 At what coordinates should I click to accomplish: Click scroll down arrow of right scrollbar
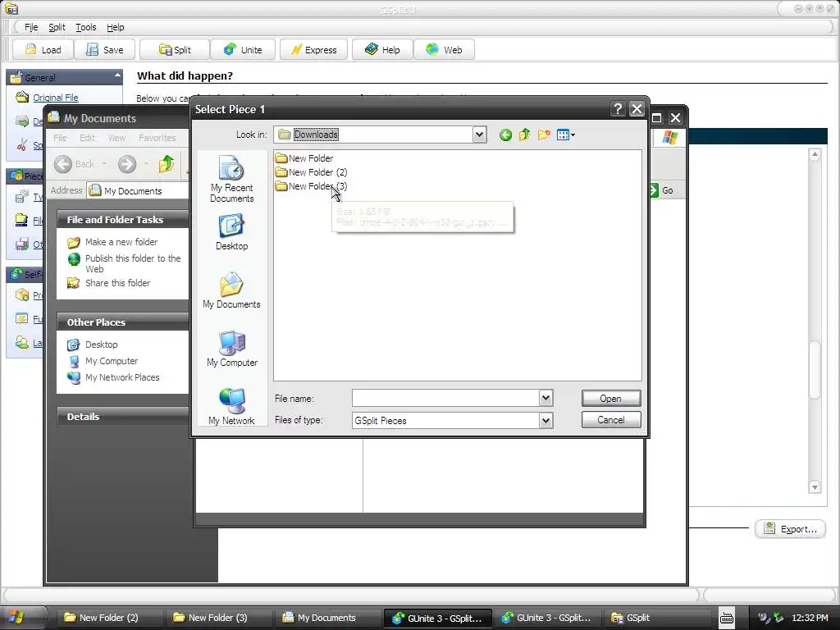point(815,487)
